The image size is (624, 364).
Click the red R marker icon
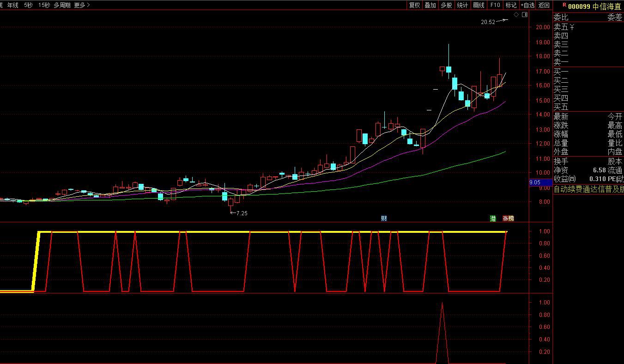pyautogui.click(x=564, y=5)
